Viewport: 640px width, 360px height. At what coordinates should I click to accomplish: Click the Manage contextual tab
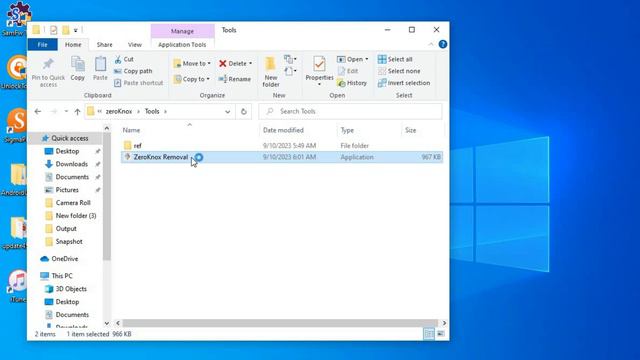[182, 31]
